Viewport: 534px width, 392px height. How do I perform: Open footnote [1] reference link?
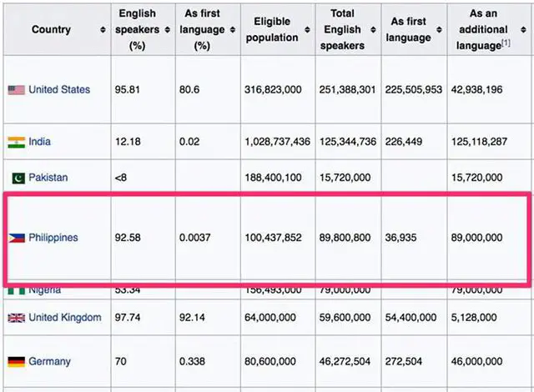(506, 43)
